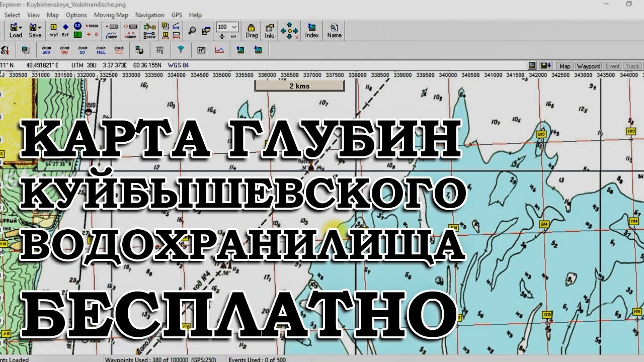
Task: Click the green square icon below 12
Action: tap(77, 35)
